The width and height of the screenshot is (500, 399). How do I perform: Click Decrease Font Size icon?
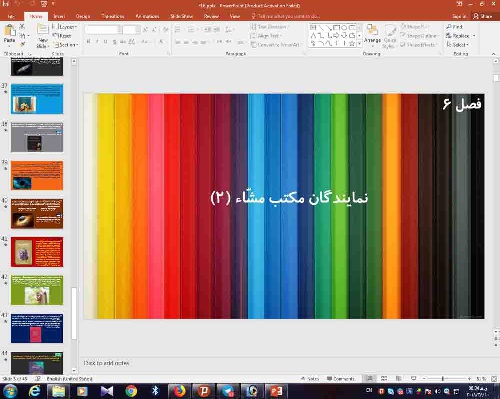155,30
